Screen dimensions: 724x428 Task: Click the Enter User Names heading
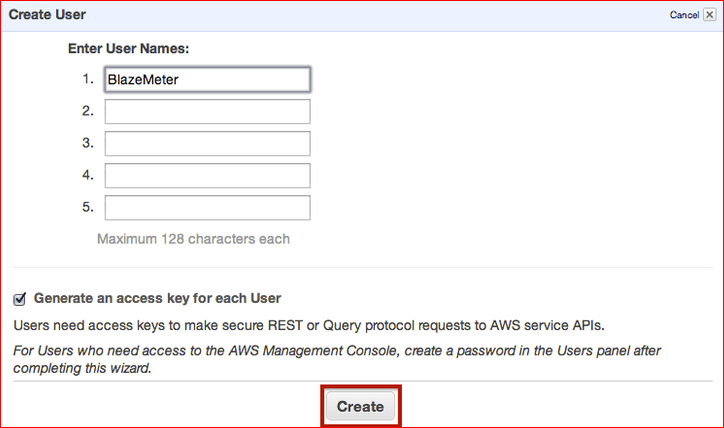pos(128,48)
